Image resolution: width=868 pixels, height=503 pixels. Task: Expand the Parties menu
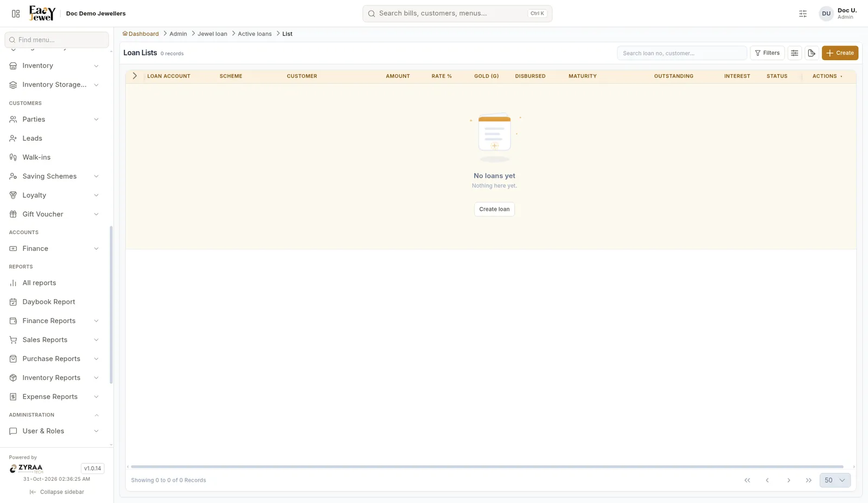[x=54, y=119]
